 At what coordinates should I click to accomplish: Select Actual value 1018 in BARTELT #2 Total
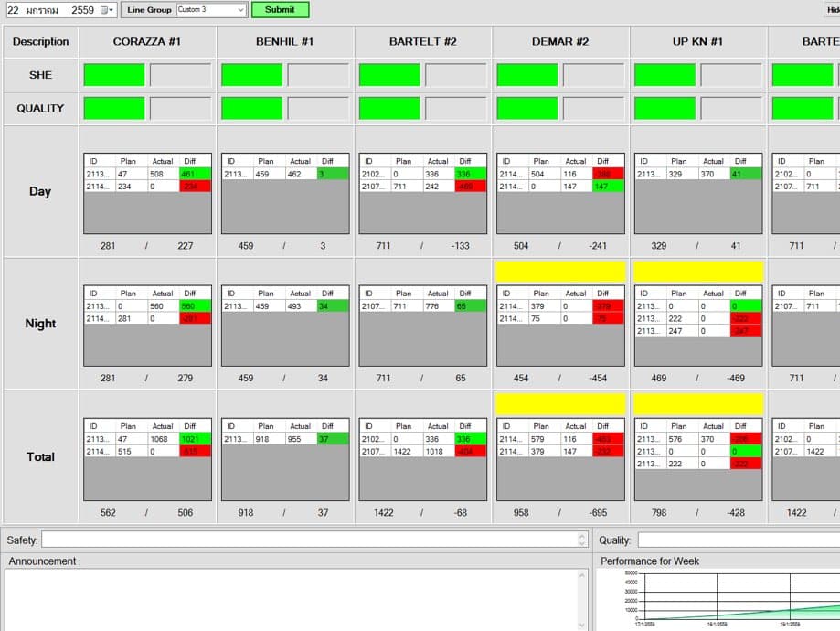click(438, 451)
